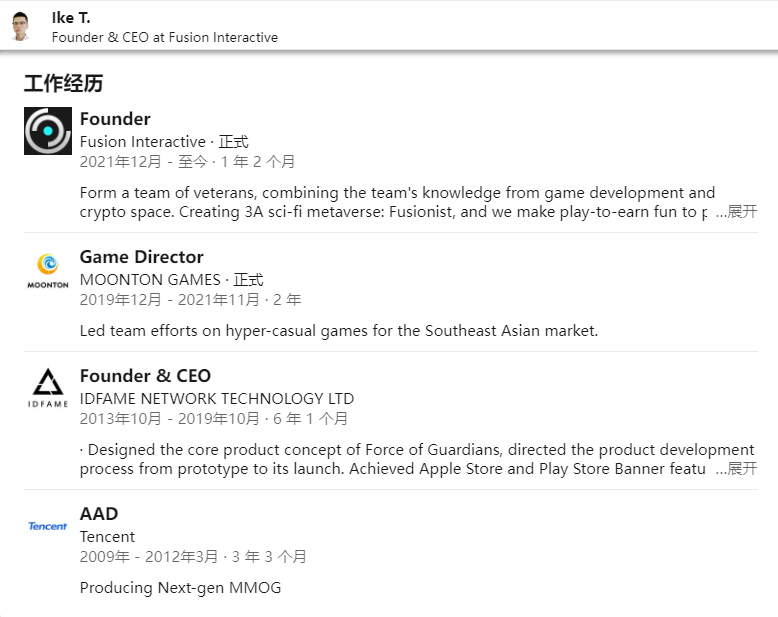The height and width of the screenshot is (617, 778).
Task: Select the Tencent company name text
Action: [107, 537]
